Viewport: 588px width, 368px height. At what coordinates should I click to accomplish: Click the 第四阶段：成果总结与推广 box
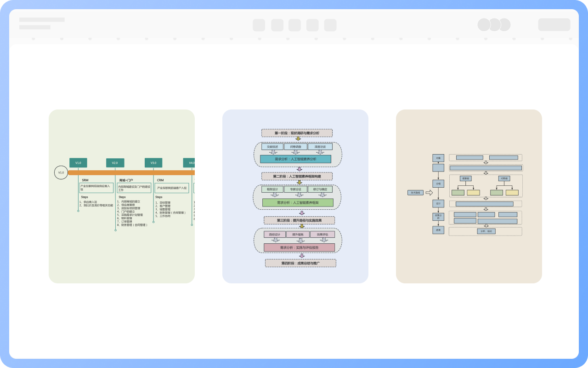(300, 263)
